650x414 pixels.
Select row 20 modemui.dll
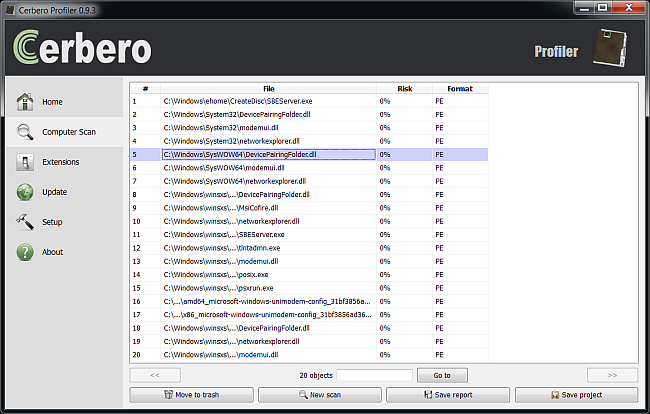point(309,355)
